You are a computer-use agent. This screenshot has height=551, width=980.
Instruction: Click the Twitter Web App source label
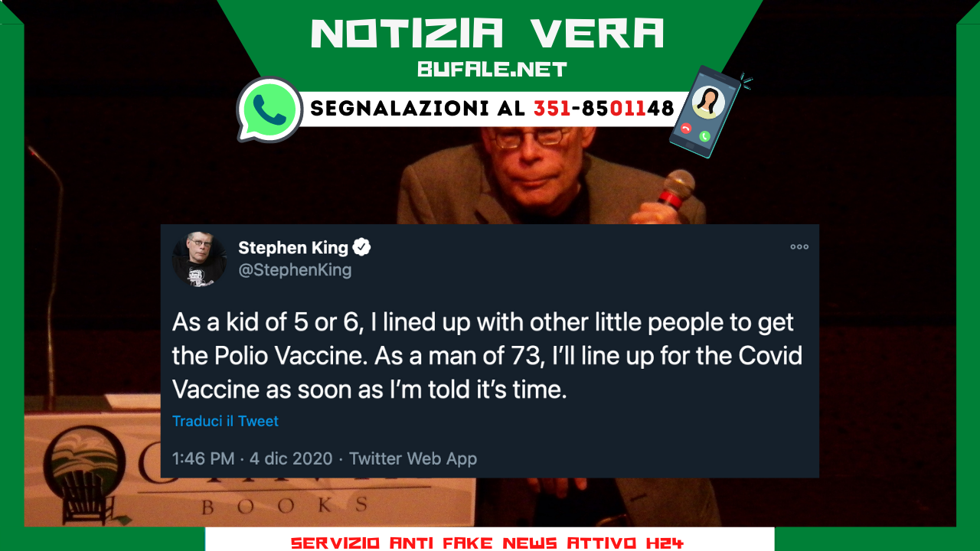pyautogui.click(x=413, y=458)
